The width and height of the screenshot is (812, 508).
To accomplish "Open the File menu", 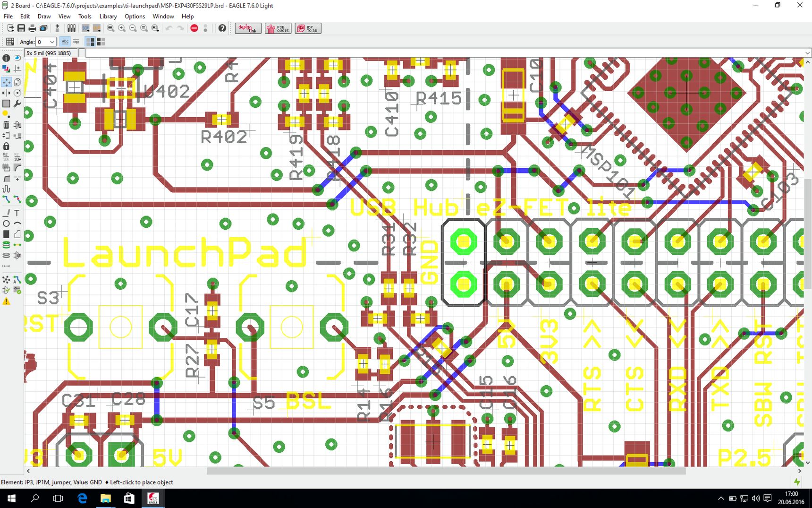I will pos(8,16).
